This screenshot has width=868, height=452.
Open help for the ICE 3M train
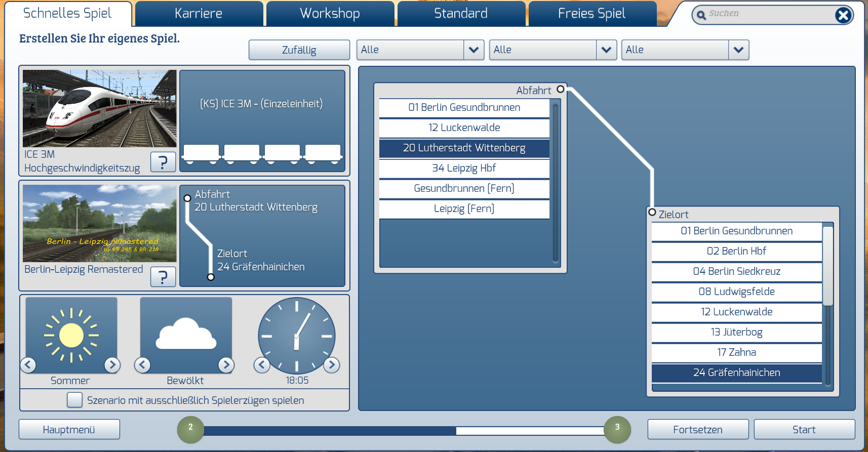pos(163,162)
